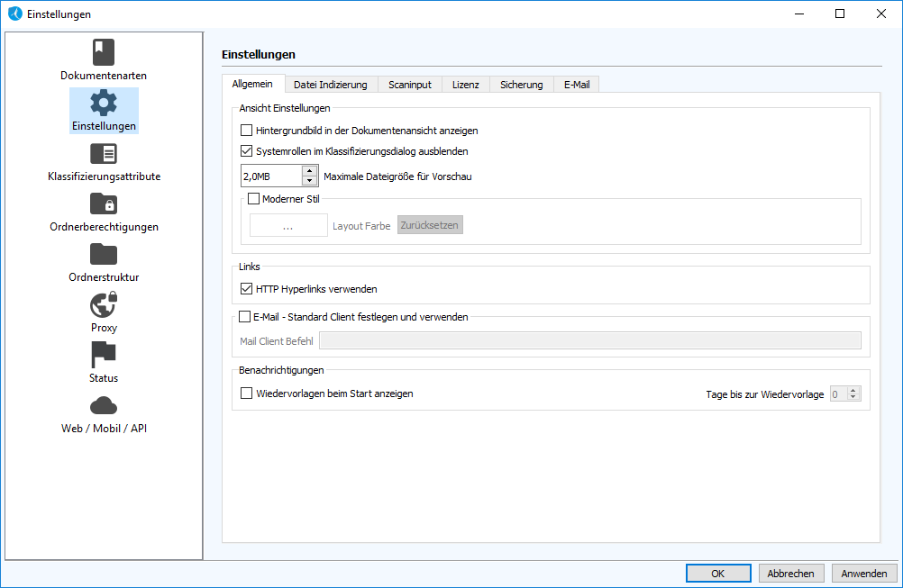This screenshot has width=903, height=588.
Task: Open Ordnerberechtigungen locked folder icon
Action: tap(104, 204)
